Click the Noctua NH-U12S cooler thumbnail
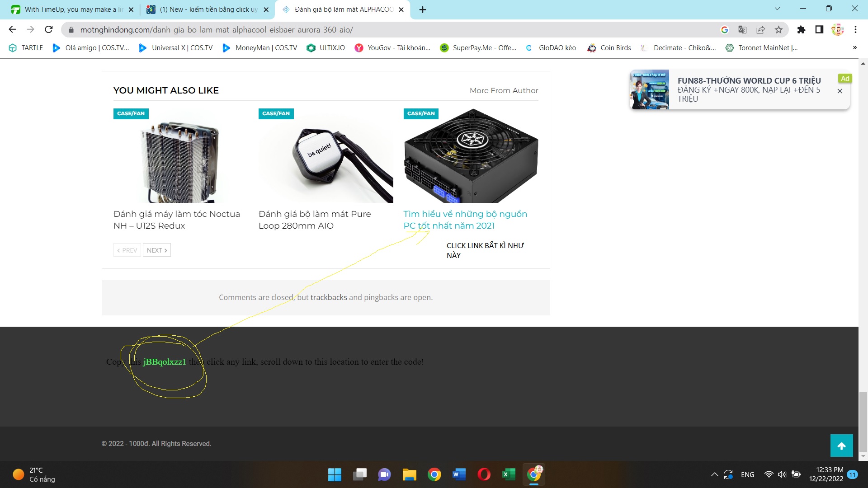This screenshot has height=488, width=868. coord(179,161)
